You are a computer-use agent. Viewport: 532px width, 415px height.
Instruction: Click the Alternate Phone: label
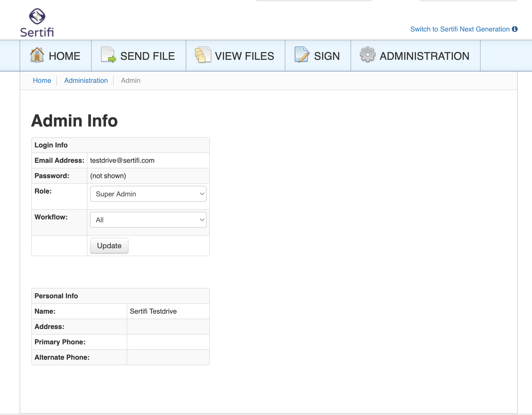tap(62, 357)
